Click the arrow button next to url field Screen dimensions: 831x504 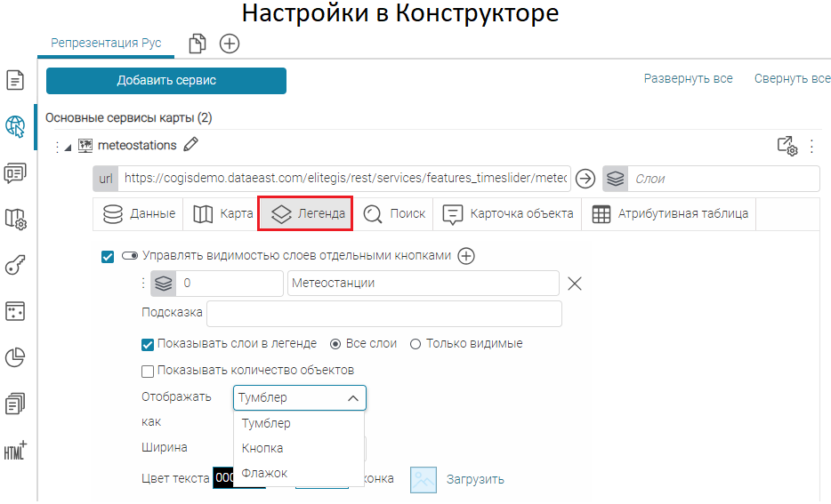point(585,179)
